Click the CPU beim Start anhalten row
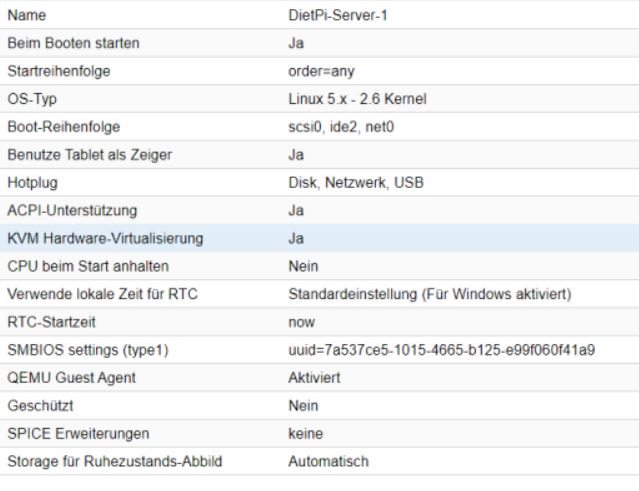 click(x=320, y=266)
